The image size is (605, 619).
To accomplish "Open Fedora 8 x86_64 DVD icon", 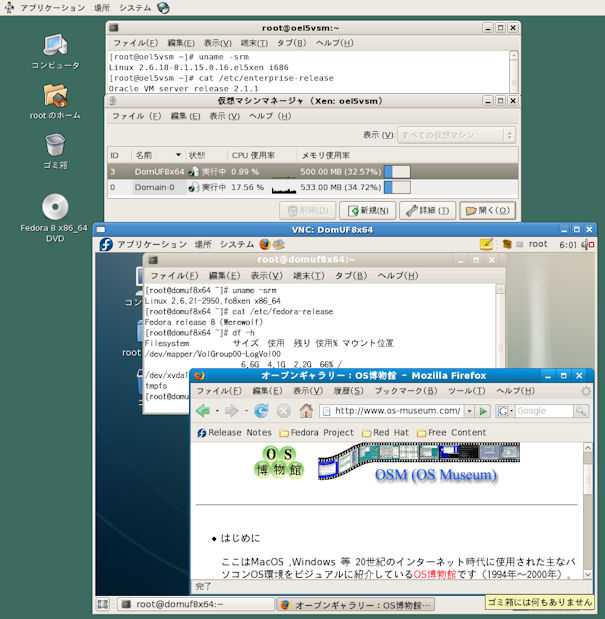I will (x=55, y=206).
